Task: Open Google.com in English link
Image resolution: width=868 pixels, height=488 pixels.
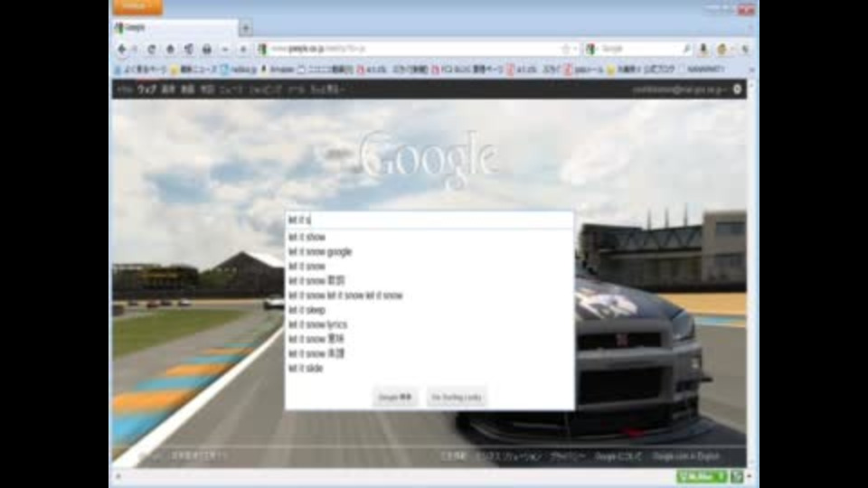Action: pos(685,456)
